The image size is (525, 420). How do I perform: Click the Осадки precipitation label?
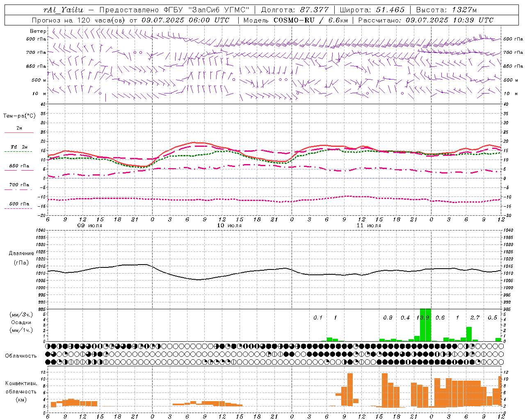click(21, 322)
